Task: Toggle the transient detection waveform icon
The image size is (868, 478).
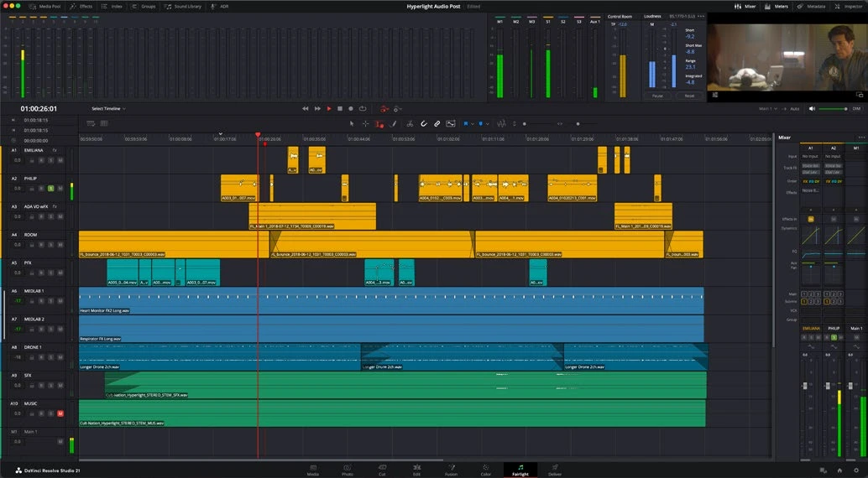Action: tap(501, 124)
